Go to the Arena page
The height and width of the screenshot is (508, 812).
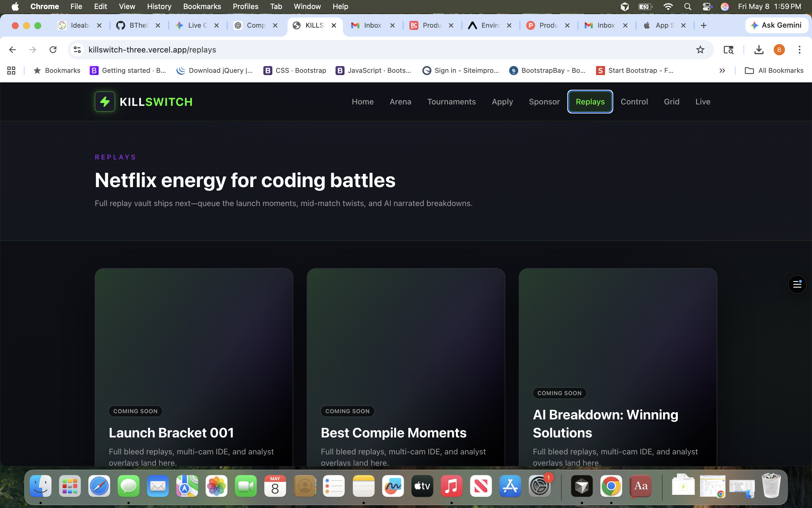tap(400, 102)
